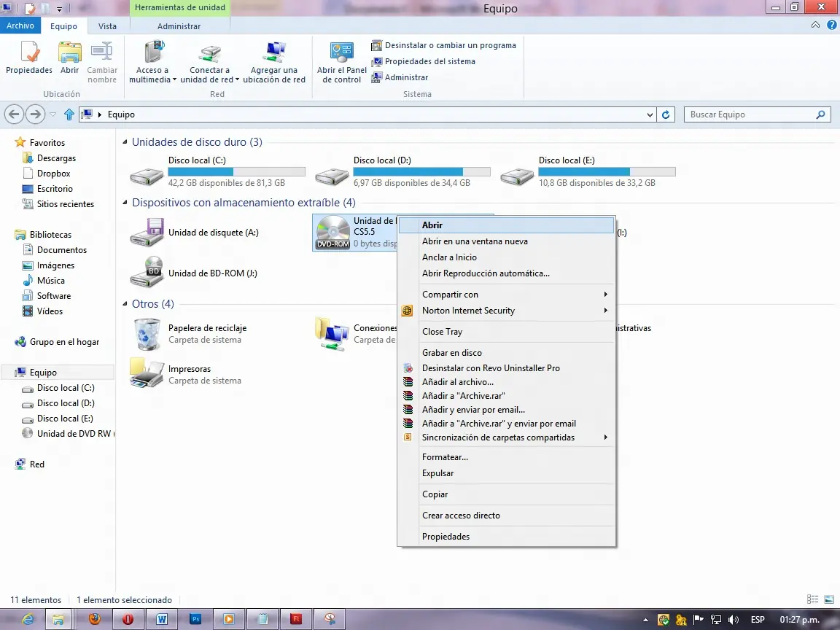Choose Desinstalar con Revo Uninstaller Pro

tap(506, 368)
